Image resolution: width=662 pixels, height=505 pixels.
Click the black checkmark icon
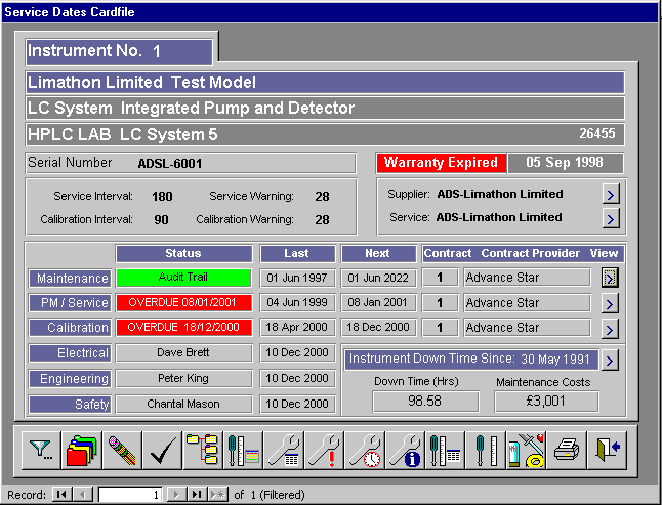point(162,450)
